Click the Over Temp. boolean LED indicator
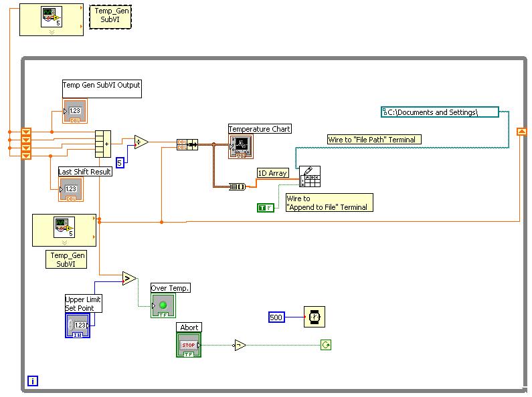Viewport: 532px width, 397px height. point(163,305)
